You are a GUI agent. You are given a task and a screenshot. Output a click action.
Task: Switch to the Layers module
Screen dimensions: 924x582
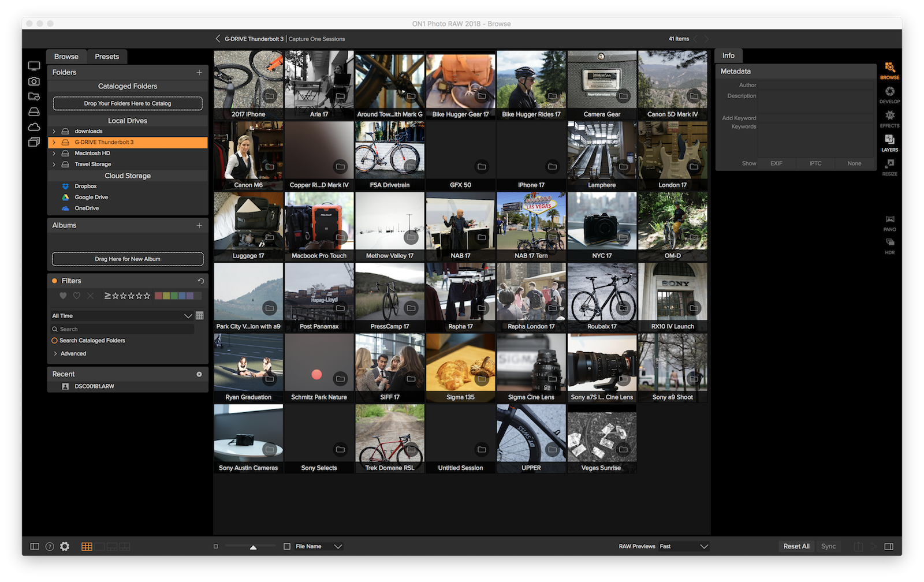click(x=889, y=143)
